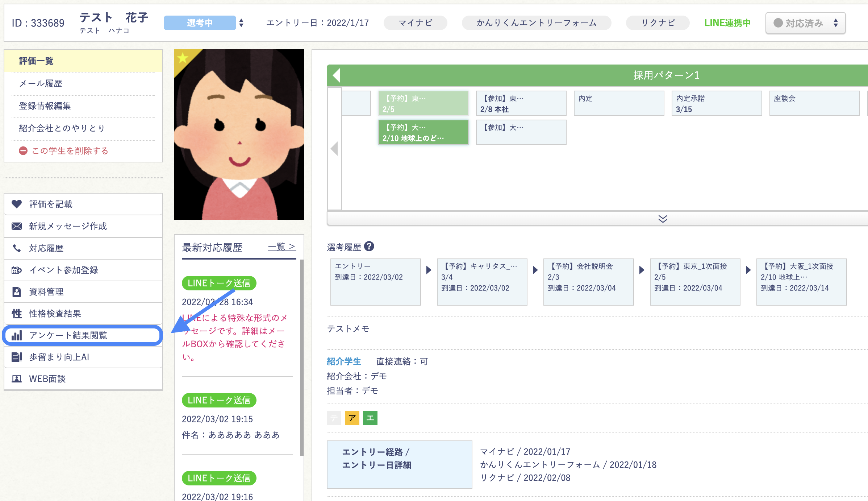
Task: Click the かんりくんエントリーフォーム tag
Action: click(536, 23)
